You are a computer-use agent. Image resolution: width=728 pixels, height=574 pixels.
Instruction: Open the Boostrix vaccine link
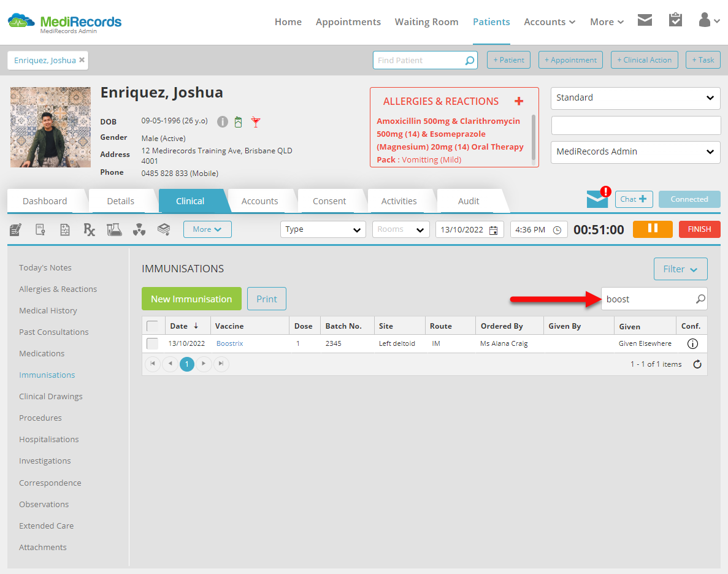tap(230, 343)
